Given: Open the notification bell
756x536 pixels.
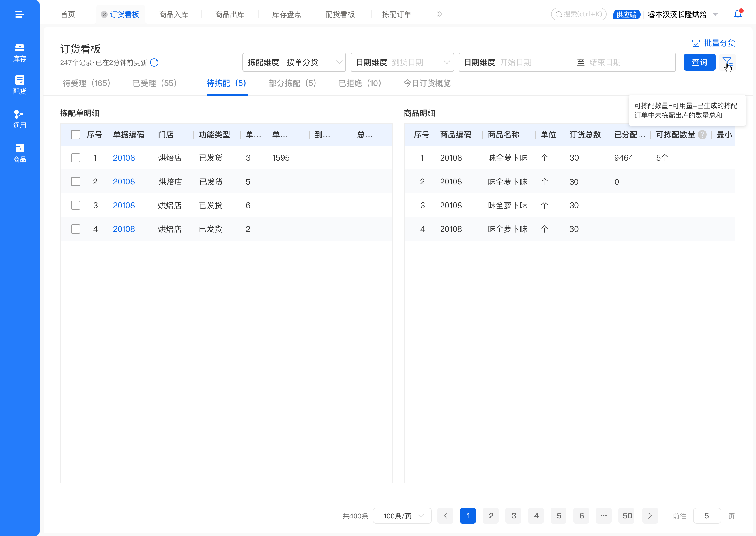Looking at the screenshot, I should [738, 14].
